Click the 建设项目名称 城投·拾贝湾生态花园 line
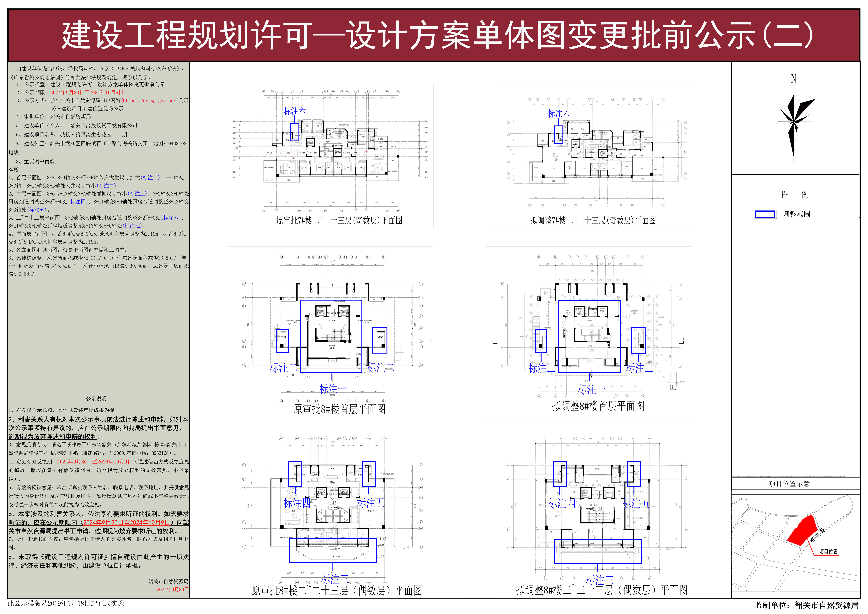This screenshot has height=614, width=868. [73, 135]
